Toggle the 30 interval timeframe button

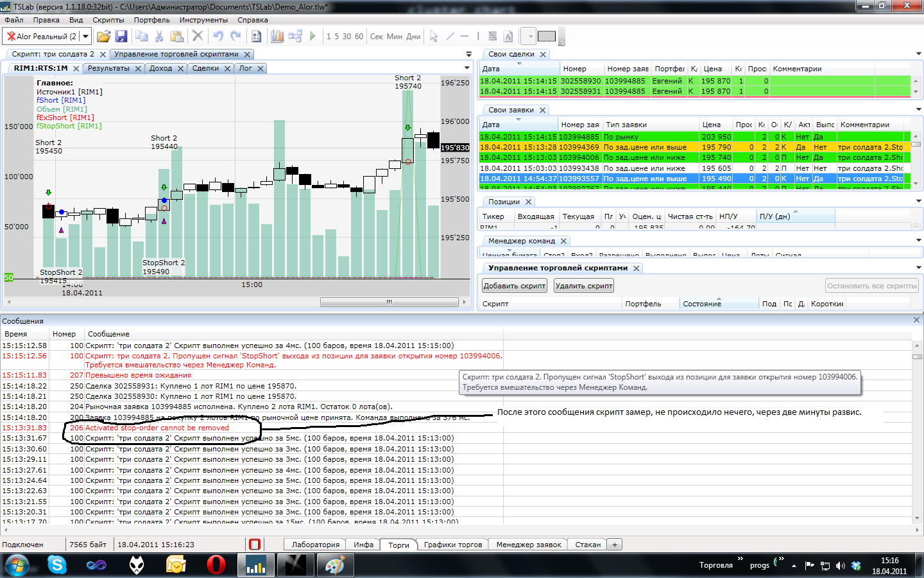(x=346, y=37)
